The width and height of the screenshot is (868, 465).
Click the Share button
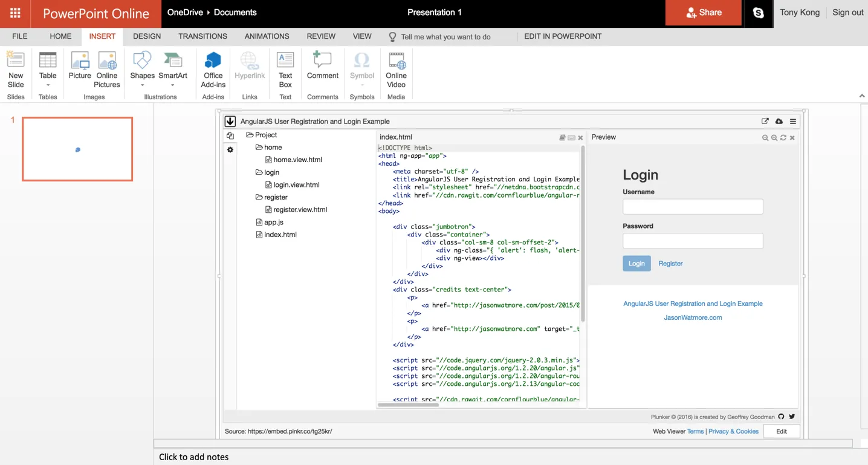pyautogui.click(x=704, y=13)
